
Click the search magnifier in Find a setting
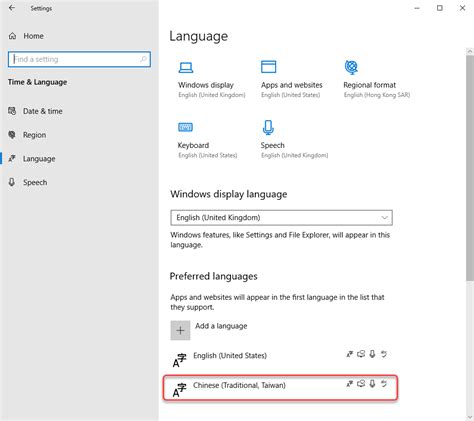pos(143,59)
